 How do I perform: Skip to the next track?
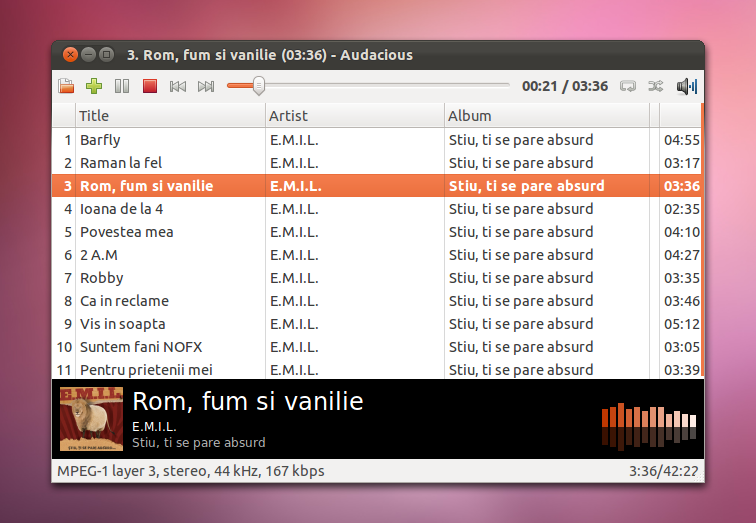pos(206,86)
